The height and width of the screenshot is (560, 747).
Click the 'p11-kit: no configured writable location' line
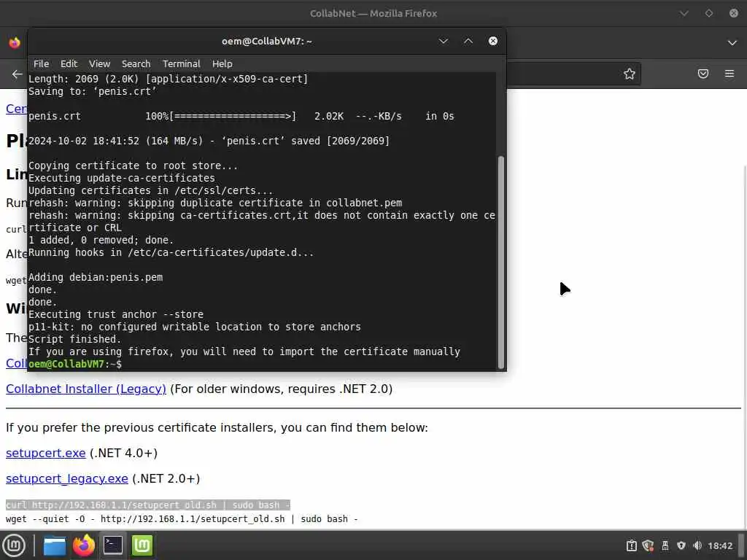point(194,327)
